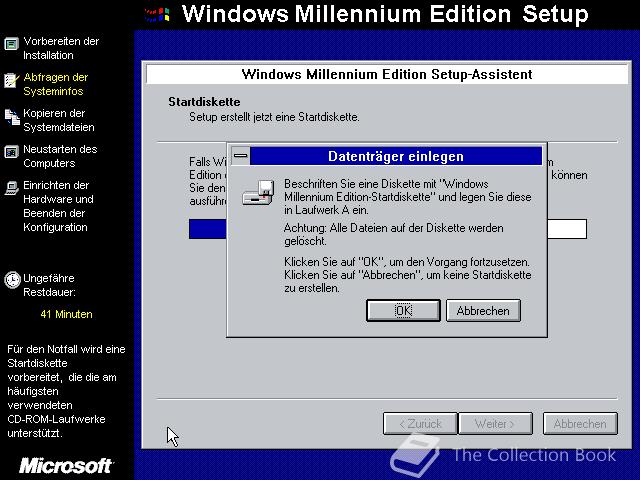
Task: Click OK in the Datenträger einlegen dialog
Action: click(403, 311)
